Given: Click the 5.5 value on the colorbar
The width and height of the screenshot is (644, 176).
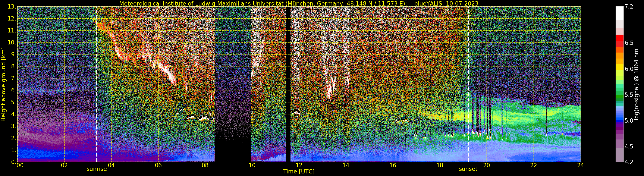Looking at the screenshot, I should [629, 95].
